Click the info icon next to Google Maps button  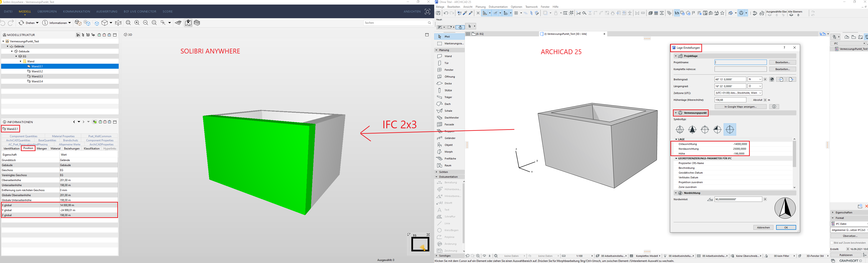[774, 106]
